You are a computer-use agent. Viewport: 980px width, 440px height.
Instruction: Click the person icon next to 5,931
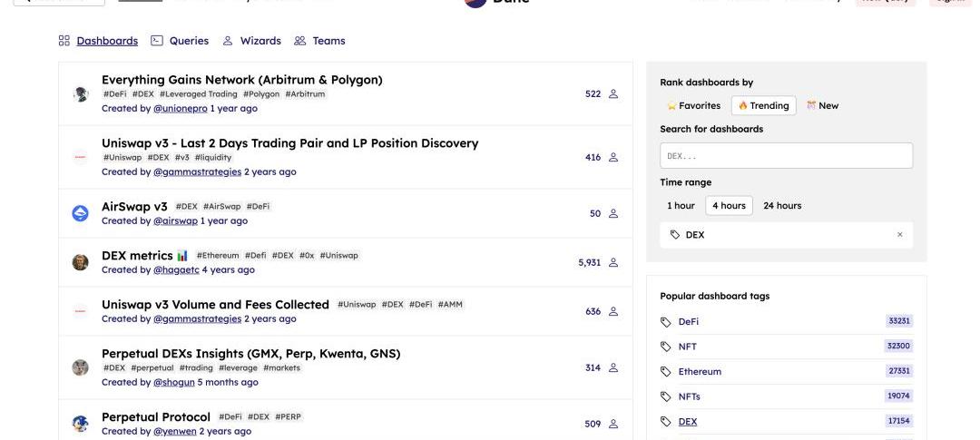(x=613, y=262)
